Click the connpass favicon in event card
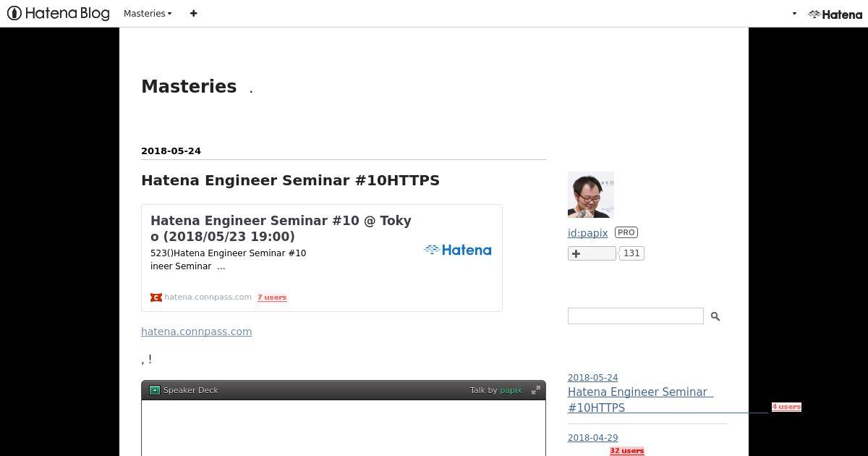 coord(156,297)
